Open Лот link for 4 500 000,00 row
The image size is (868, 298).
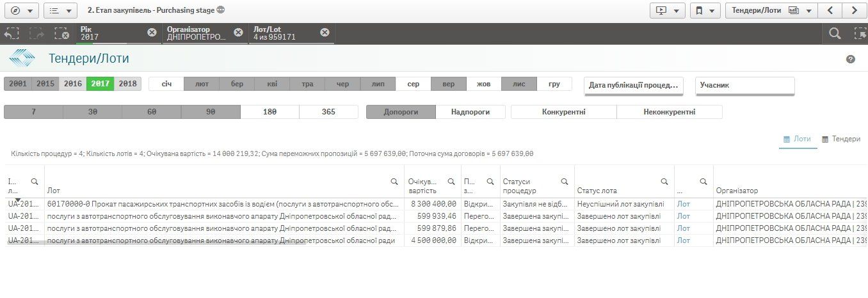(x=683, y=240)
